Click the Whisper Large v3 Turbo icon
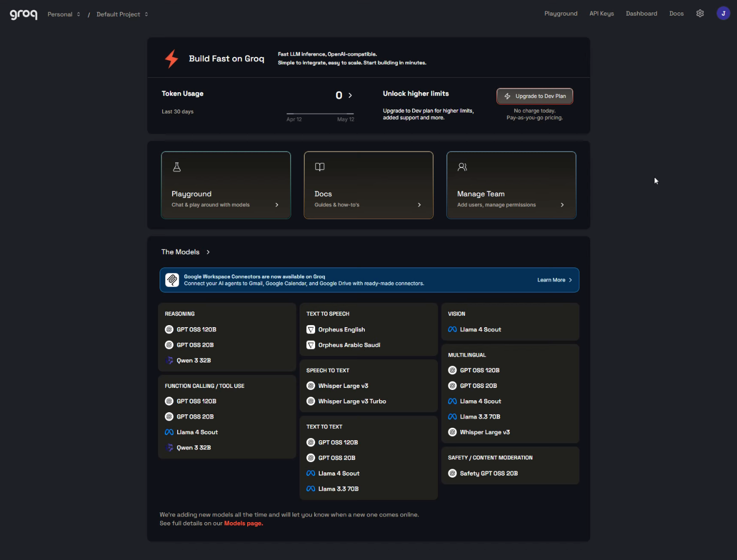This screenshot has width=737, height=560. pos(311,401)
